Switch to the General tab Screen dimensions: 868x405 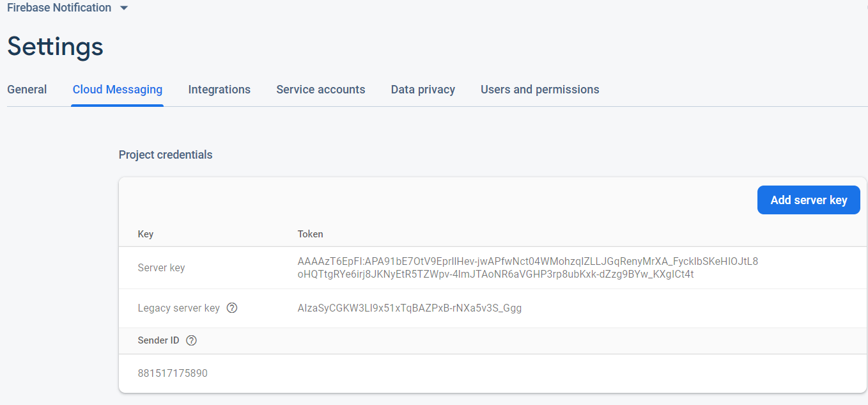pos(27,90)
